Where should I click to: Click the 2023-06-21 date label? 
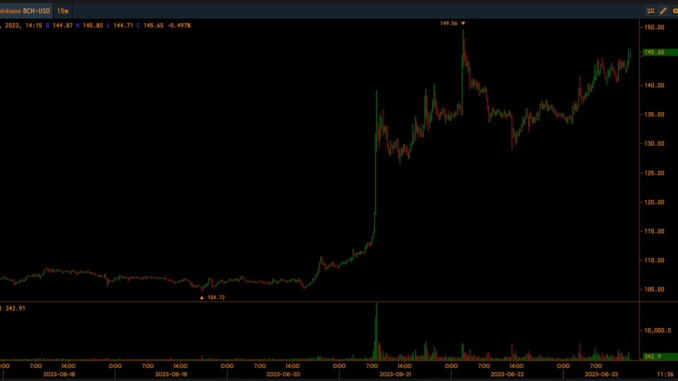pos(395,374)
